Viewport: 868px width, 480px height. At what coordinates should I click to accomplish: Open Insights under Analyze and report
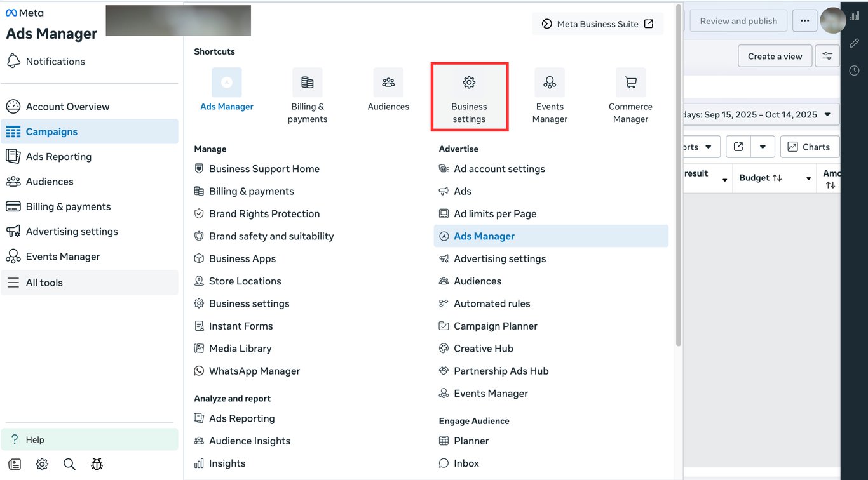pos(219,463)
